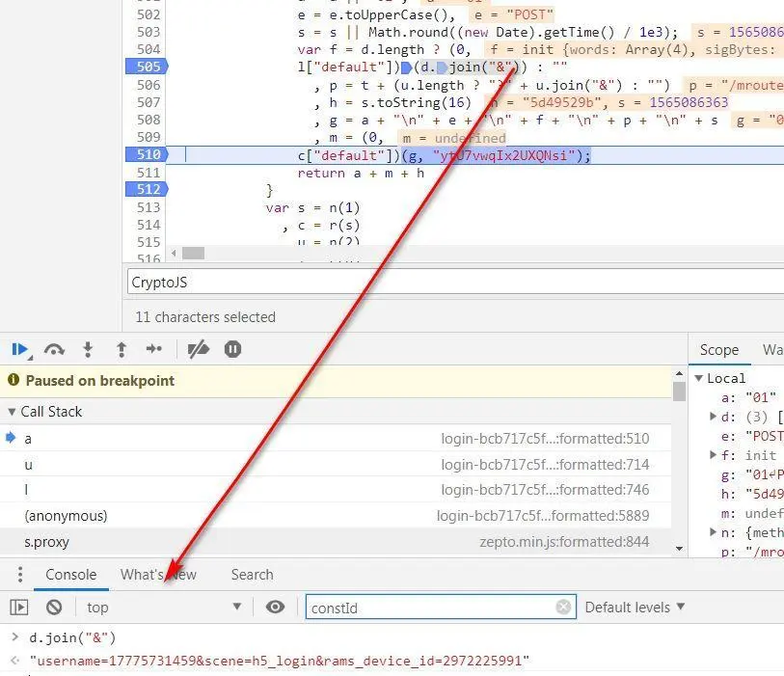Open the Default levels dropdown
This screenshot has height=676, width=784.
pos(634,607)
